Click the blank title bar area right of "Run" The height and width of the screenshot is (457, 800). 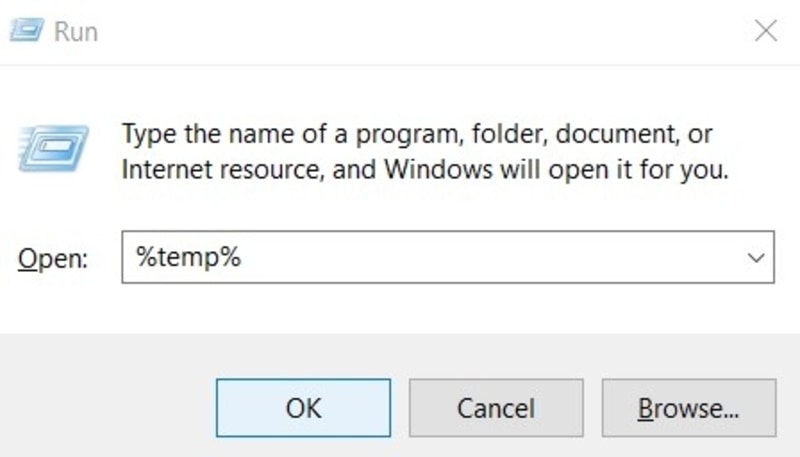point(423,32)
